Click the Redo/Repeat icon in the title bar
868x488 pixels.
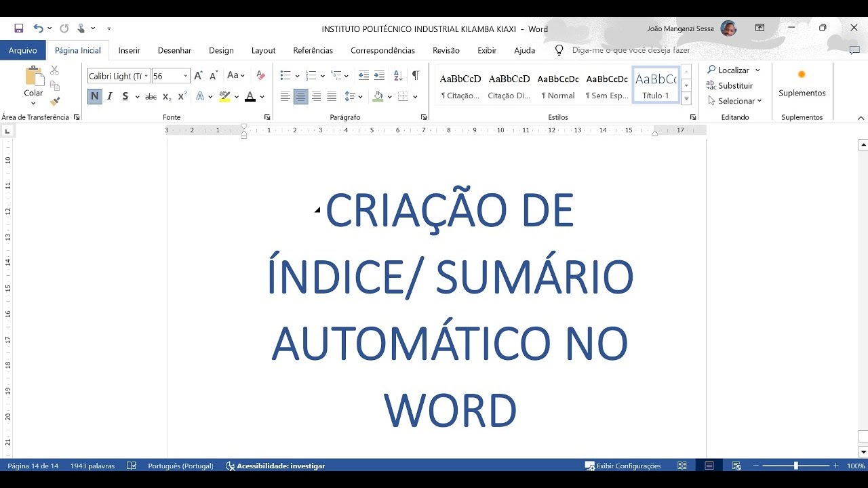64,28
